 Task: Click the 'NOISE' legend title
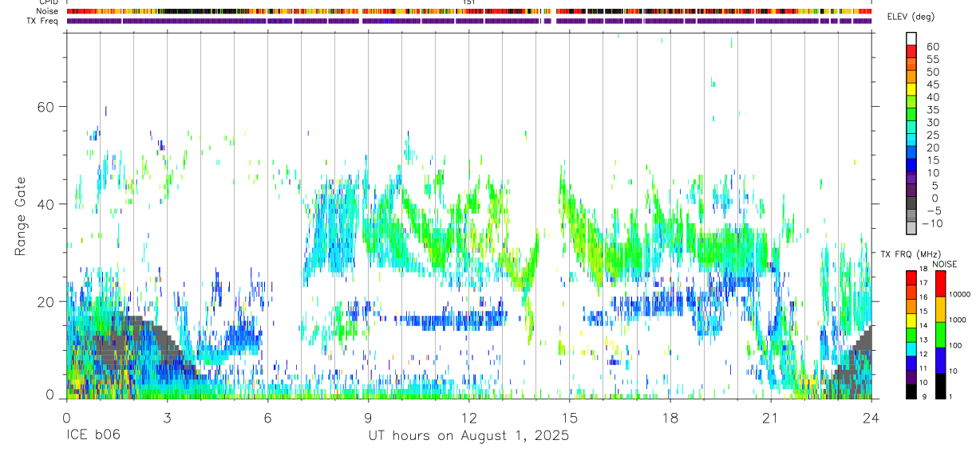point(944,264)
